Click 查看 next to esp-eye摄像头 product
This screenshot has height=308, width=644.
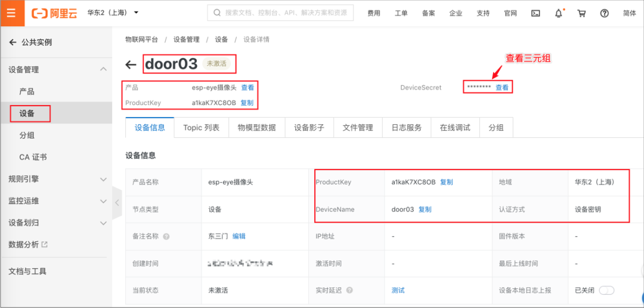coord(247,88)
